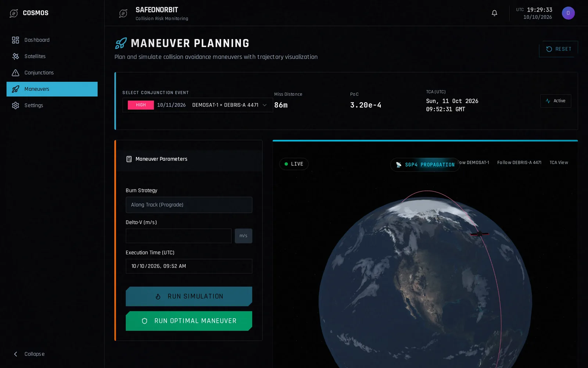
Task: Click the Maneuvers rocket icon in sidebar
Action: click(15, 89)
